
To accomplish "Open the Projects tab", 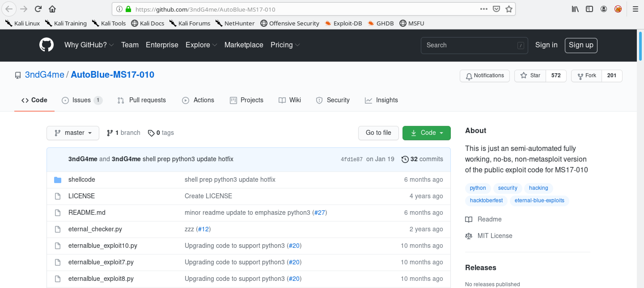I will coord(246,100).
